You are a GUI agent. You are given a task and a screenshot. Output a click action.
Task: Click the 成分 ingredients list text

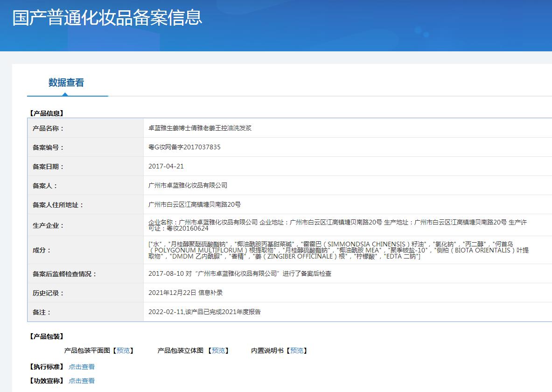[338, 250]
